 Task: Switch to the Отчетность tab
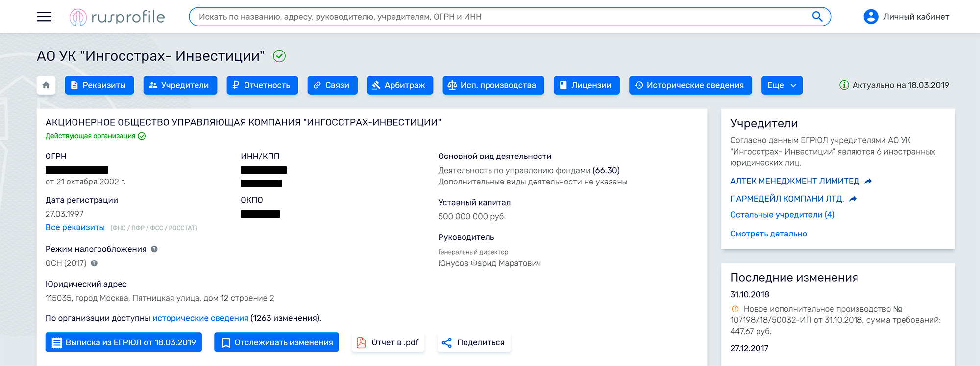pyautogui.click(x=262, y=85)
